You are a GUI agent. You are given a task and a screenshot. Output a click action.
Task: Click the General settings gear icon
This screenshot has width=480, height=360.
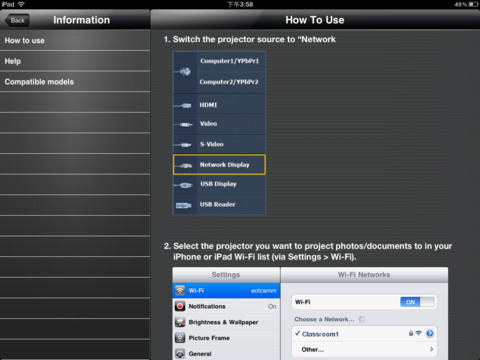pos(180,353)
